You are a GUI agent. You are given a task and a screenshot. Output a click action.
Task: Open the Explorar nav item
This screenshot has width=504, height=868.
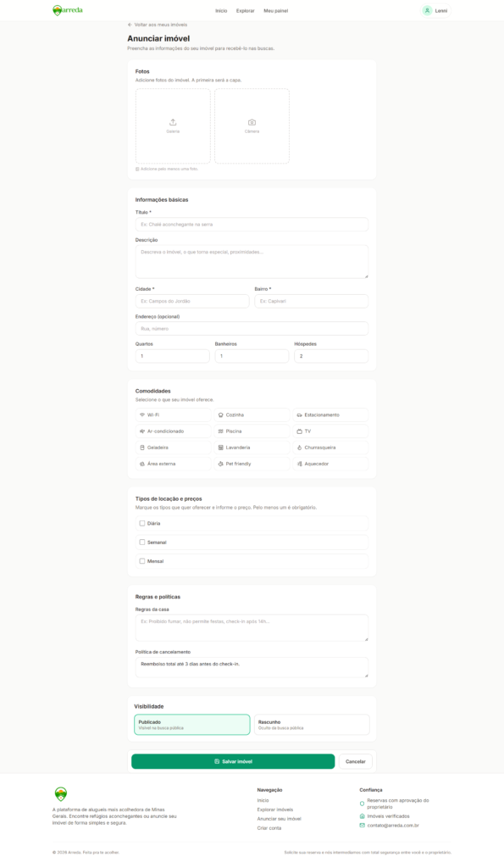coord(245,10)
